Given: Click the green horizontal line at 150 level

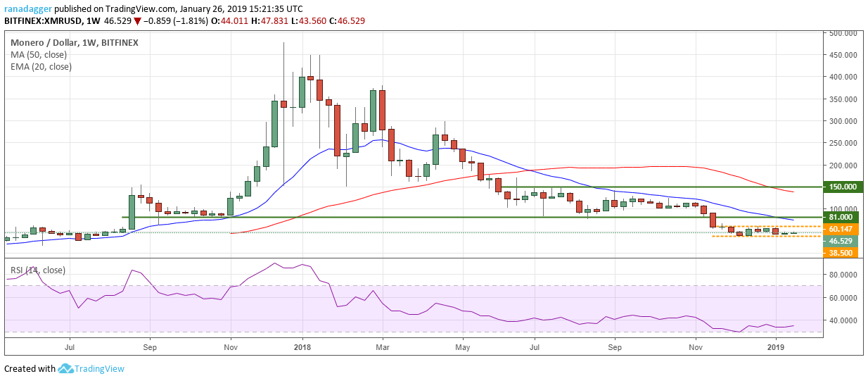Looking at the screenshot, I should point(633,187).
